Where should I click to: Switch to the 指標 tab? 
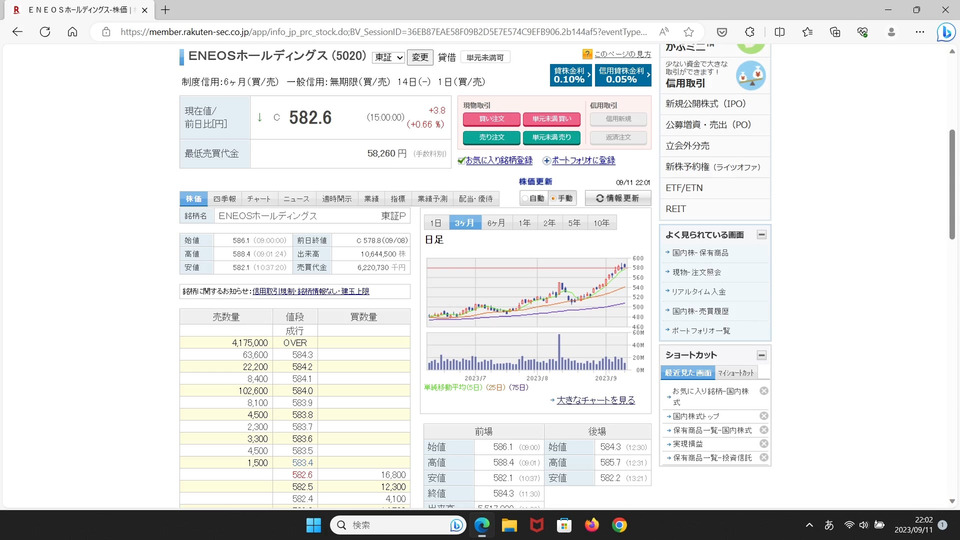point(398,199)
